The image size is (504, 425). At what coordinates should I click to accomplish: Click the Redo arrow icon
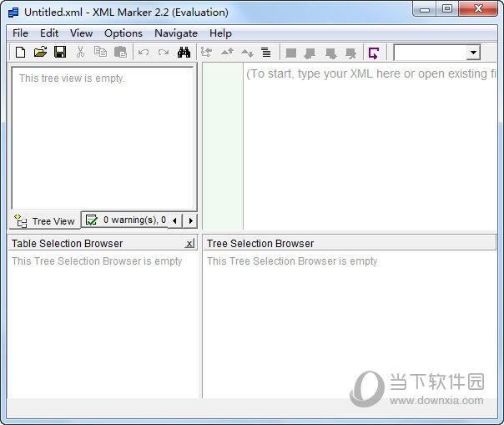pyautogui.click(x=164, y=52)
